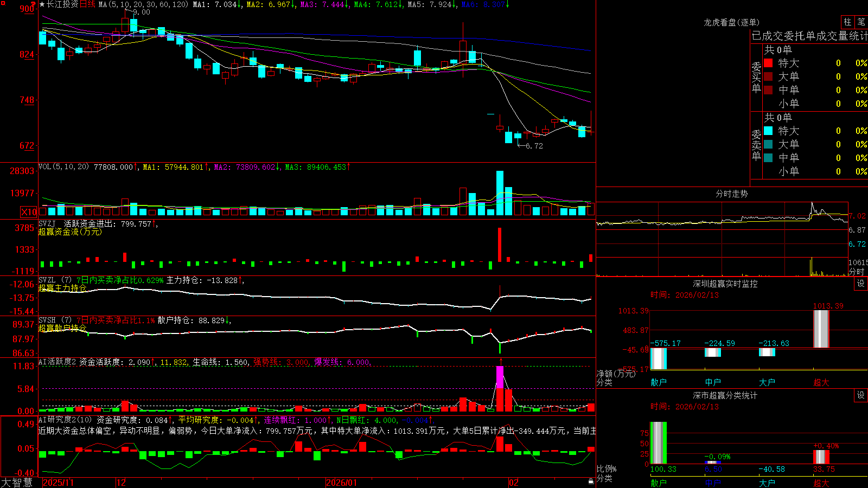This screenshot has height=488, width=868.
Task: Click the 02 month timeline marker
Action: tap(514, 483)
